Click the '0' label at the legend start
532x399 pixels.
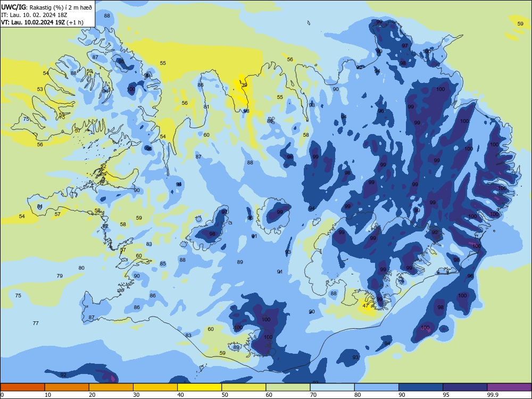2,395
